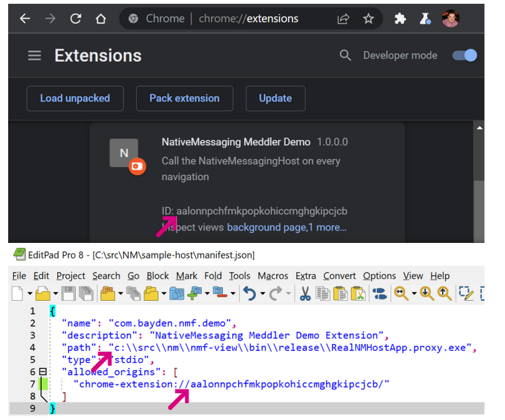This screenshot has height=420, width=505.
Task: Click the scissors Cut icon in EditPad
Action: 305,293
